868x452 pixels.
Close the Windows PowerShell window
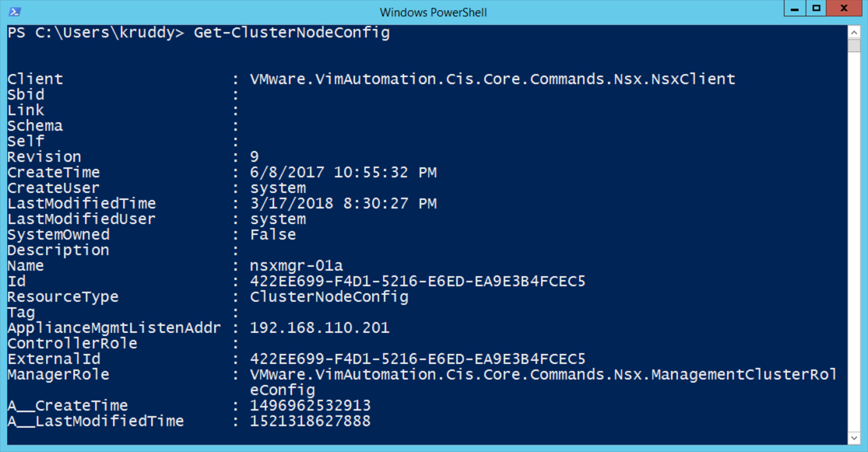(x=845, y=9)
